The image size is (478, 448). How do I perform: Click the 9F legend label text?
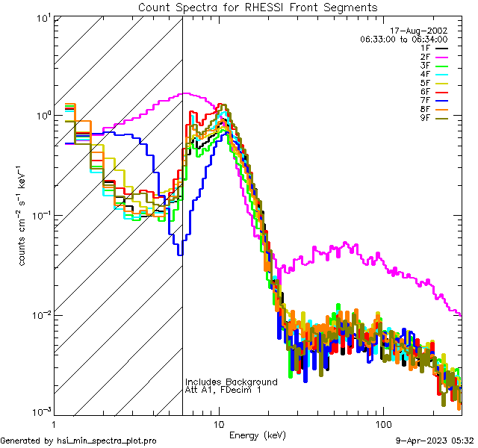tap(425, 118)
